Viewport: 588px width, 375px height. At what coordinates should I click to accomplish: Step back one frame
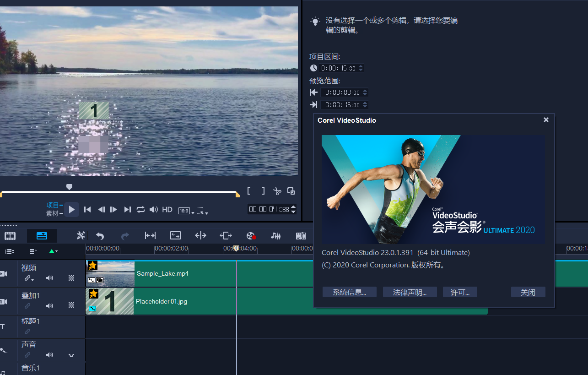coord(101,209)
